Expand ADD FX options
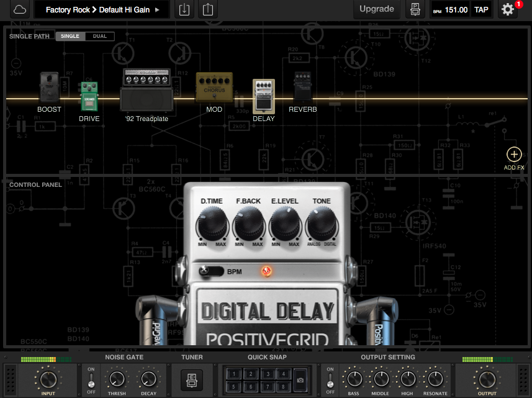The image size is (532, 398). [x=514, y=153]
